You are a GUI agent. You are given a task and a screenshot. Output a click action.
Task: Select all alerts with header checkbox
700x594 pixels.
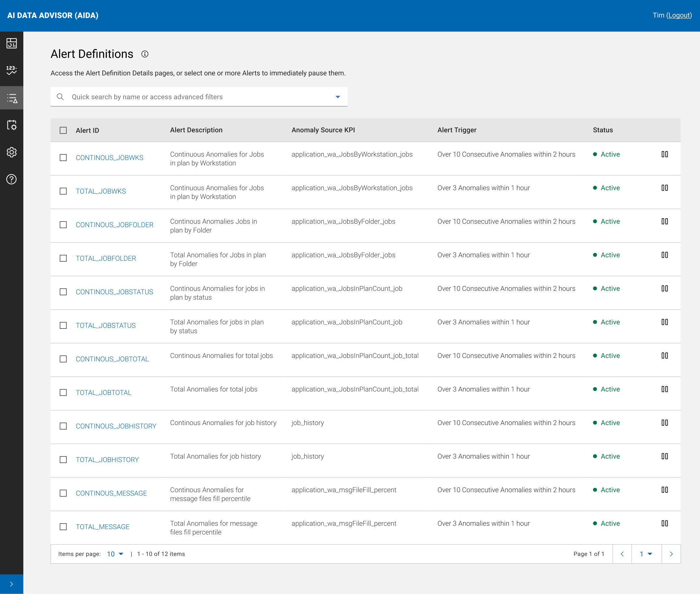(x=63, y=130)
